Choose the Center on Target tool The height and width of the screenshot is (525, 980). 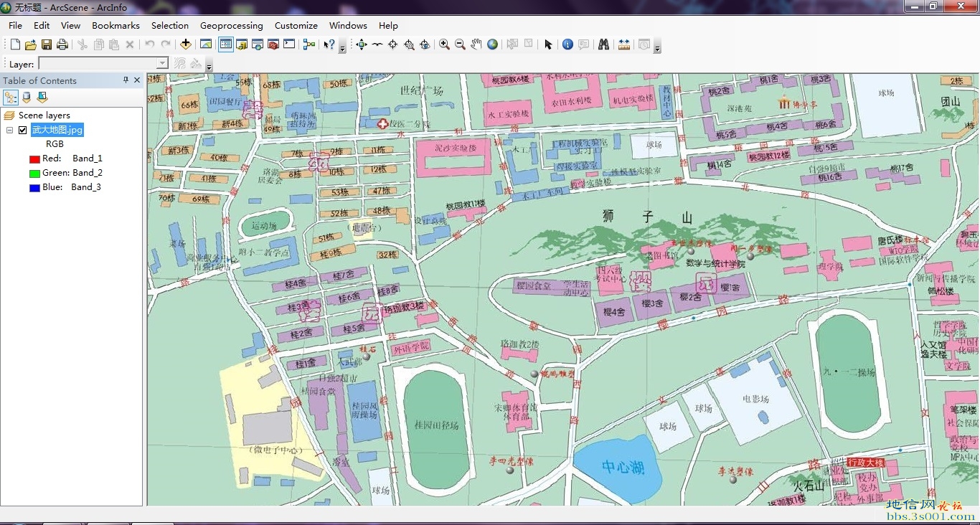pos(393,44)
